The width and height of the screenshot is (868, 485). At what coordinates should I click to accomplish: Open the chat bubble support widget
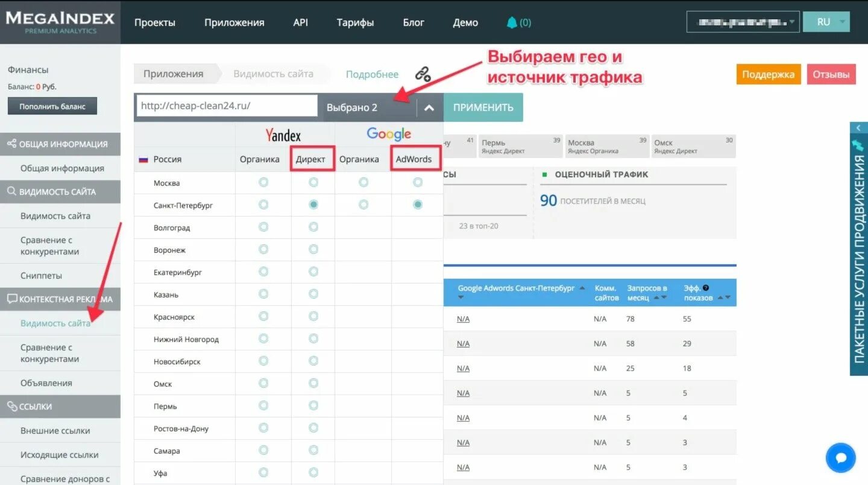click(841, 458)
